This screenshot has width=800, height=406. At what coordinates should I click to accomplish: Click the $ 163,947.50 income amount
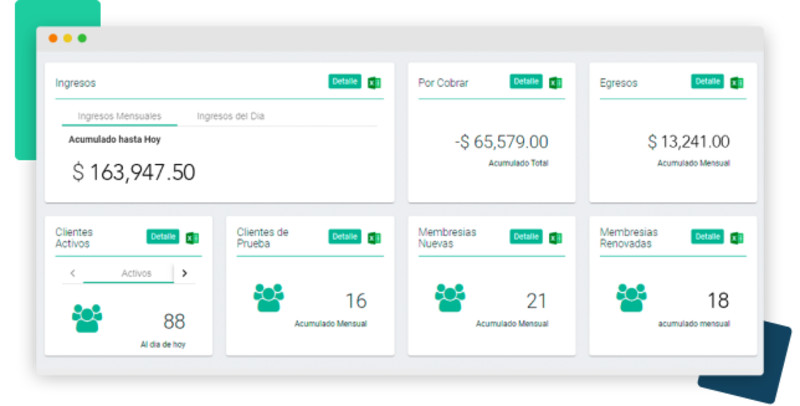point(134,172)
